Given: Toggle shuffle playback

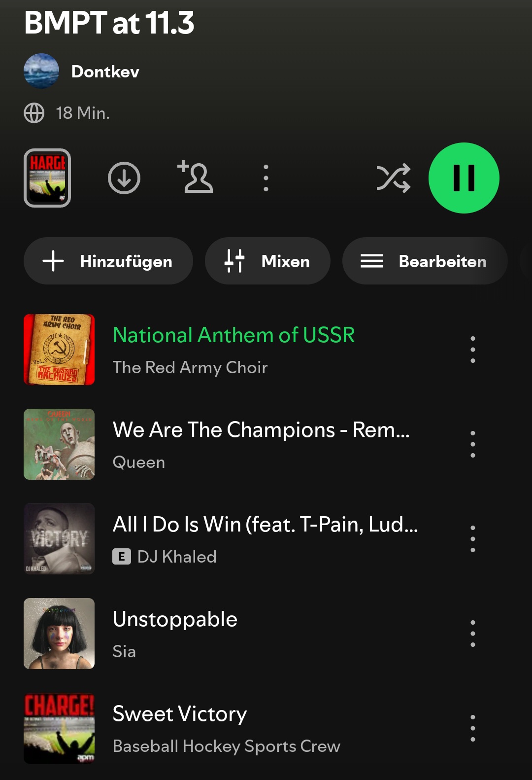Looking at the screenshot, I should coord(394,178).
